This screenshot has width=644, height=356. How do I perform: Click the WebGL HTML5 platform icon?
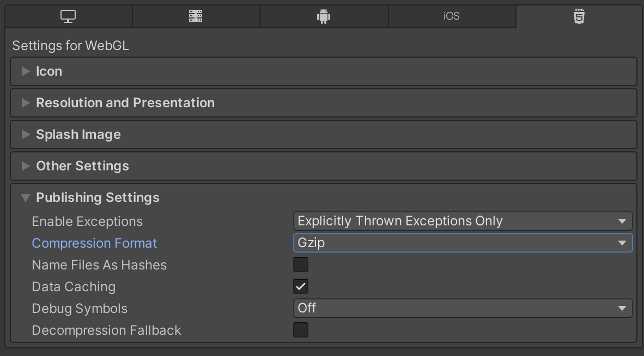click(x=579, y=16)
